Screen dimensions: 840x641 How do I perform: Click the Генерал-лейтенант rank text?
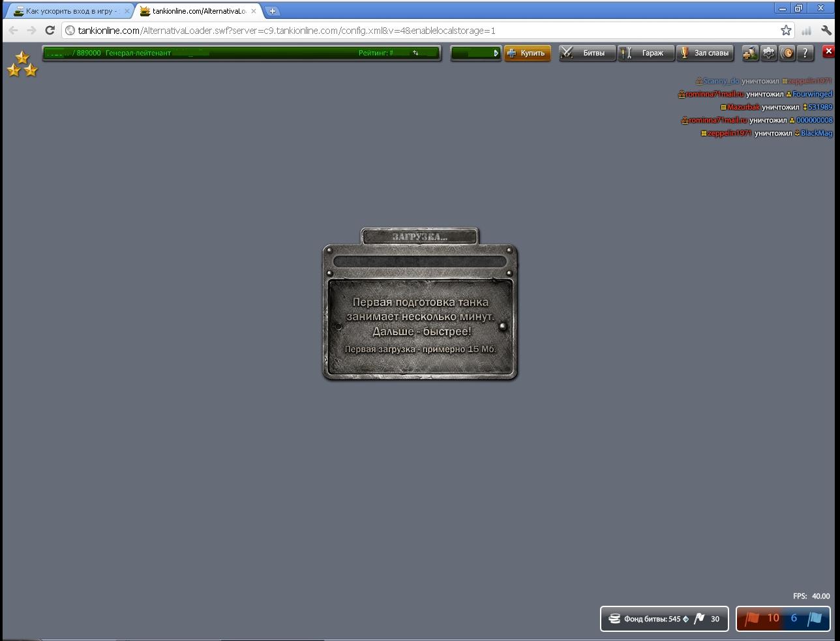138,53
